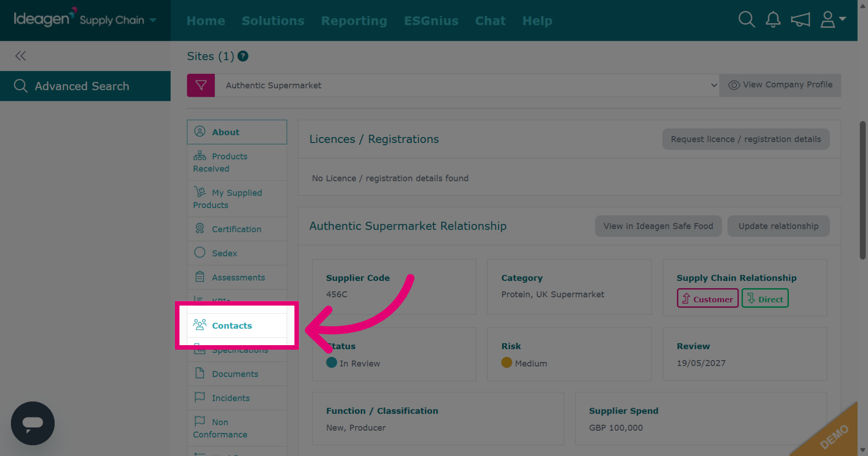This screenshot has width=868, height=456.
Task: Select the About tab
Action: 237,132
